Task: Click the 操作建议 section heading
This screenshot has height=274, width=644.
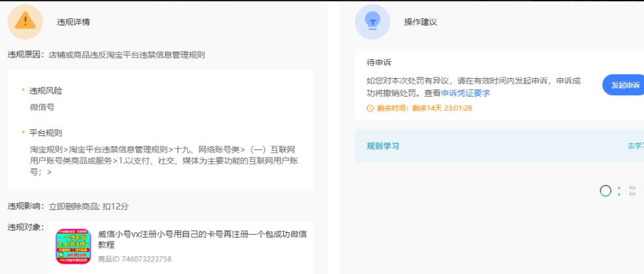Action: 420,22
